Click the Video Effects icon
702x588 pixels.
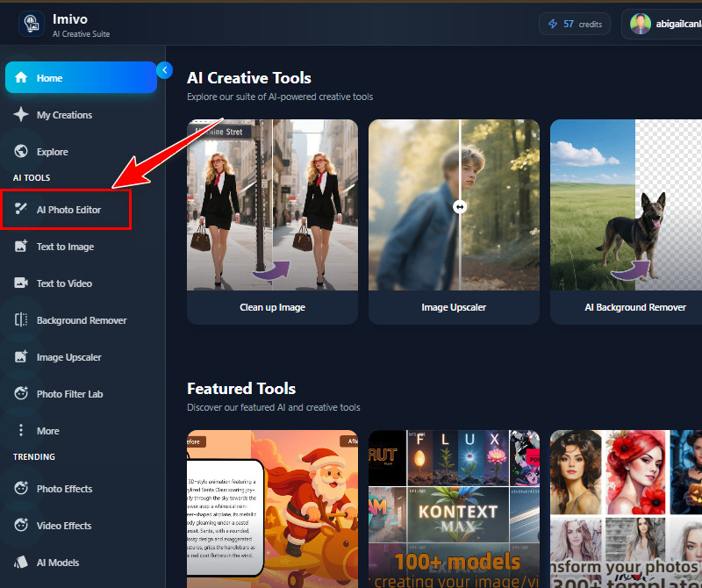[21, 525]
